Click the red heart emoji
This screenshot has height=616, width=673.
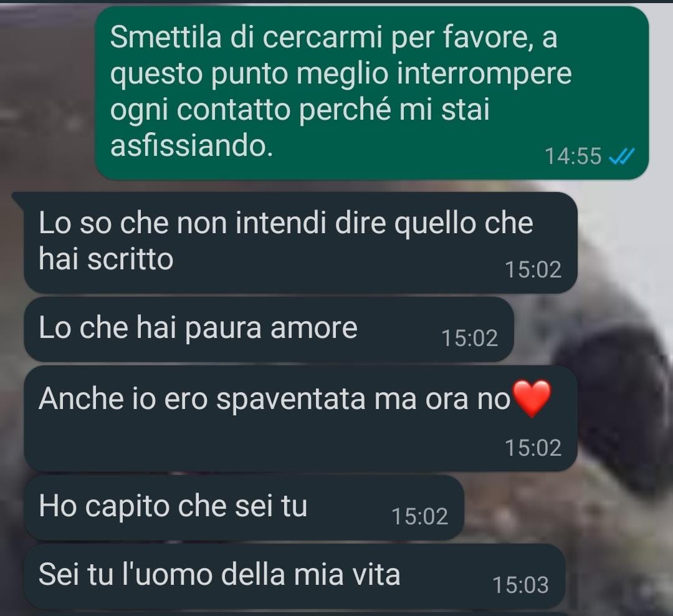pos(532,398)
